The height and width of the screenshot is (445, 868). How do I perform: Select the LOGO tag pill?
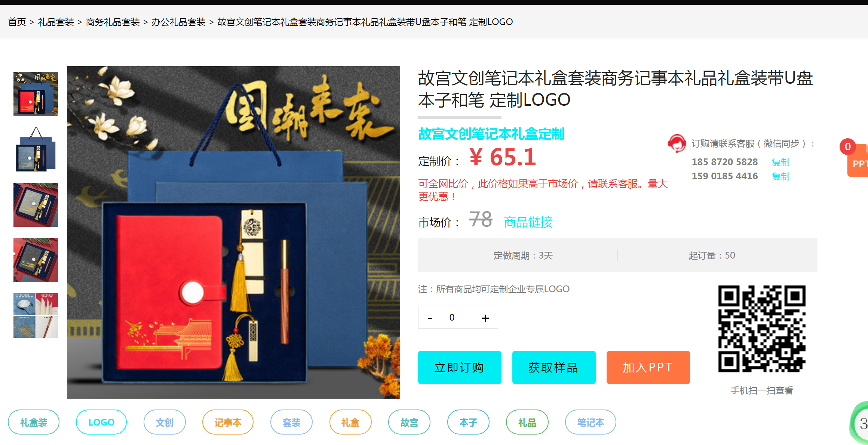click(101, 422)
